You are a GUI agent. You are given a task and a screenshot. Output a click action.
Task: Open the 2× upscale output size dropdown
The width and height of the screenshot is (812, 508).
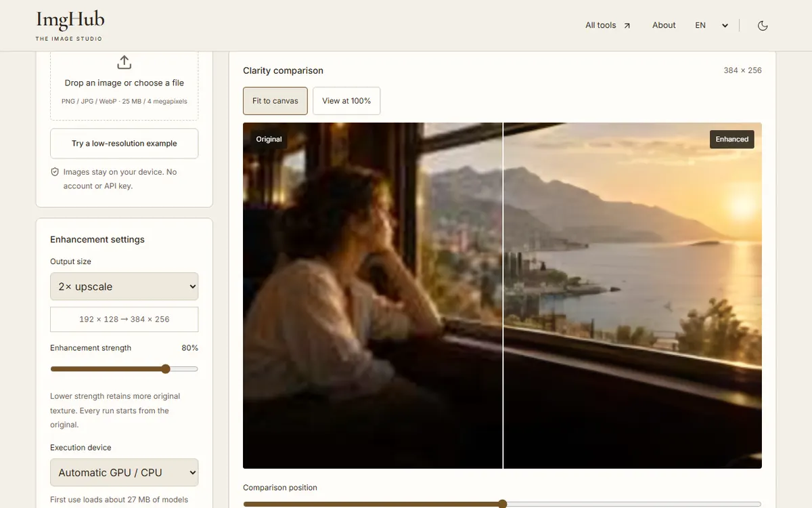pyautogui.click(x=125, y=287)
